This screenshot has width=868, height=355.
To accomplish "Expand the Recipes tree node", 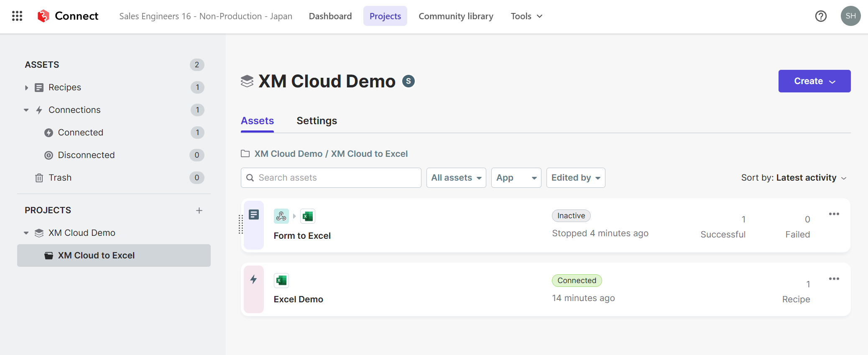I will click(x=26, y=87).
